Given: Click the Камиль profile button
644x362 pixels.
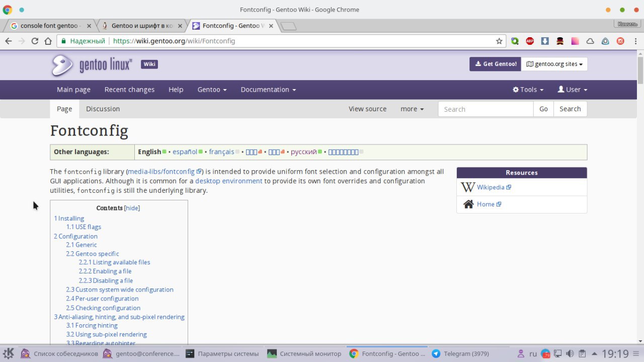Looking at the screenshot, I should [627, 24].
